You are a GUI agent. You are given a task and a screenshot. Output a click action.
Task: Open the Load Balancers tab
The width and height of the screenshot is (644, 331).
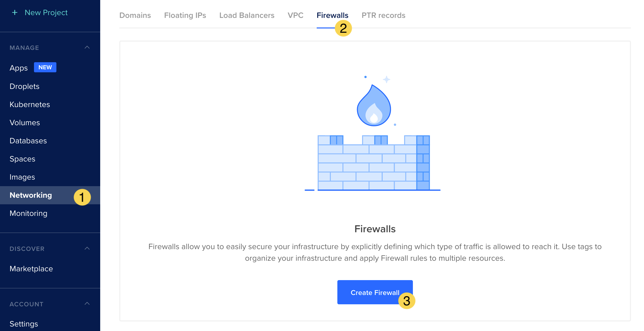[246, 15]
